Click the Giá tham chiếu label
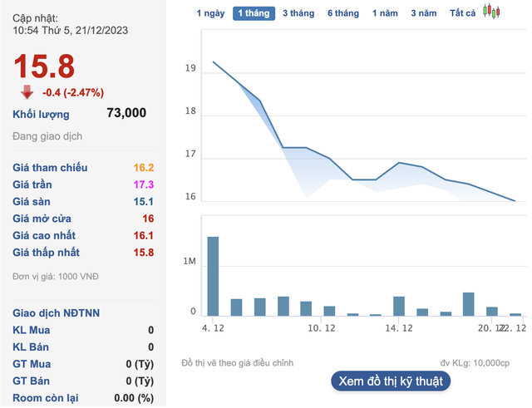Screen dimensions: 532x408 coord(50,168)
